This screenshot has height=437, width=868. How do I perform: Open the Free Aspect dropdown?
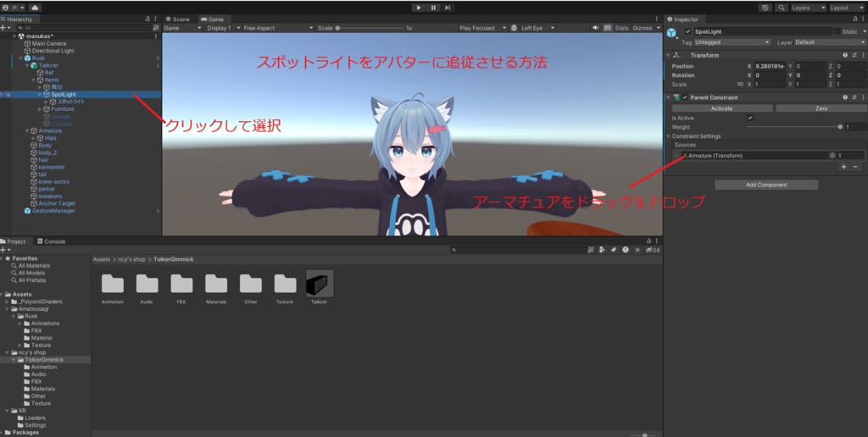click(278, 28)
